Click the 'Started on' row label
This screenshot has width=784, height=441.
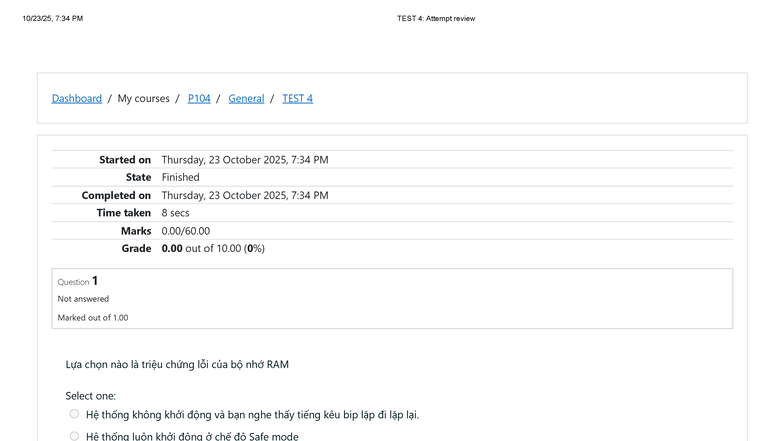pos(125,160)
